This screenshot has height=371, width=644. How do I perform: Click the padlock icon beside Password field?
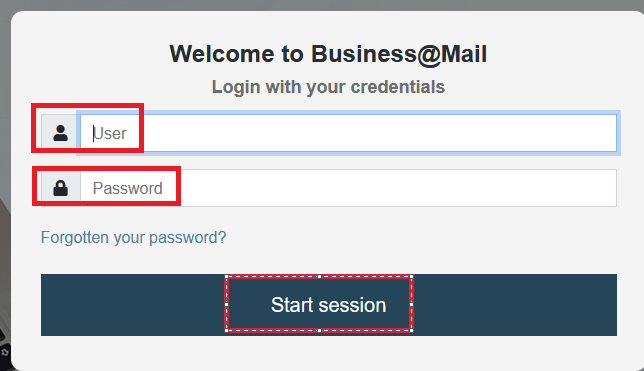tap(60, 188)
